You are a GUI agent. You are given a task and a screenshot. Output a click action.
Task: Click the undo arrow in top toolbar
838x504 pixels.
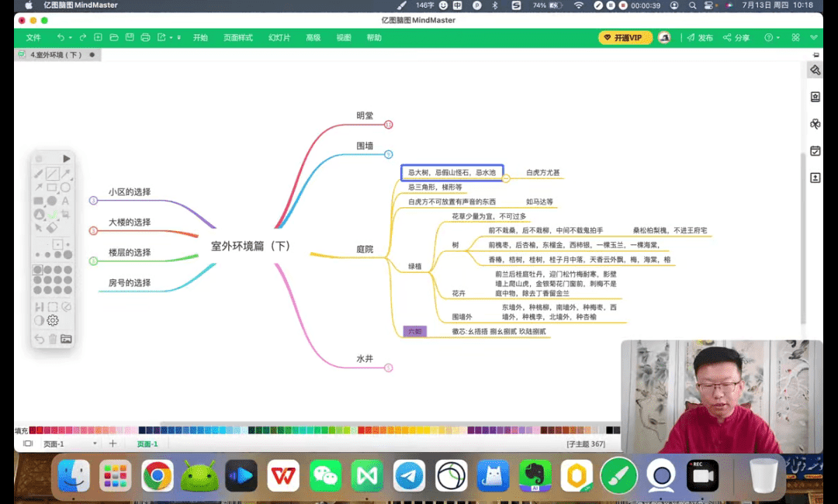[61, 37]
